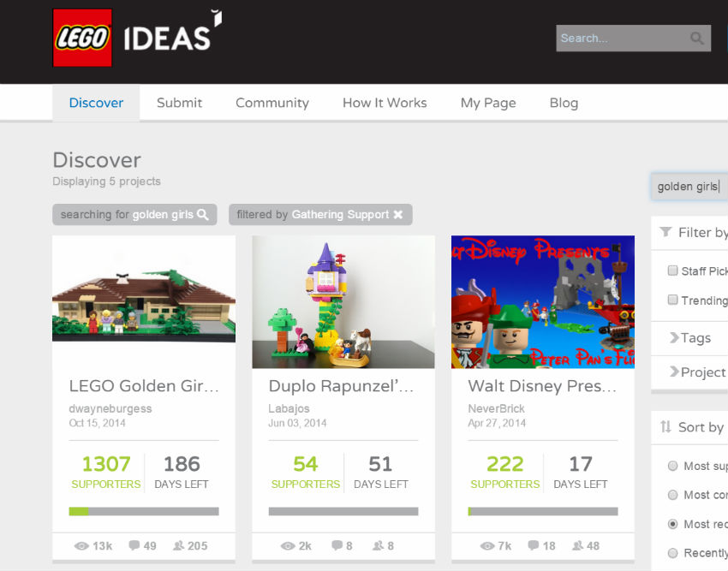Check the Trending checkbox
The height and width of the screenshot is (571, 728).
click(672, 300)
